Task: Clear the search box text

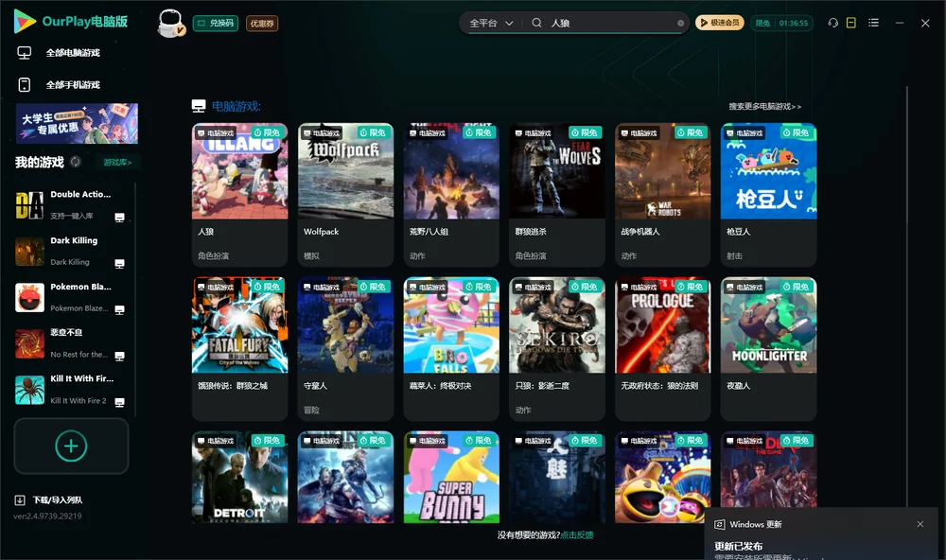Action: 680,24
